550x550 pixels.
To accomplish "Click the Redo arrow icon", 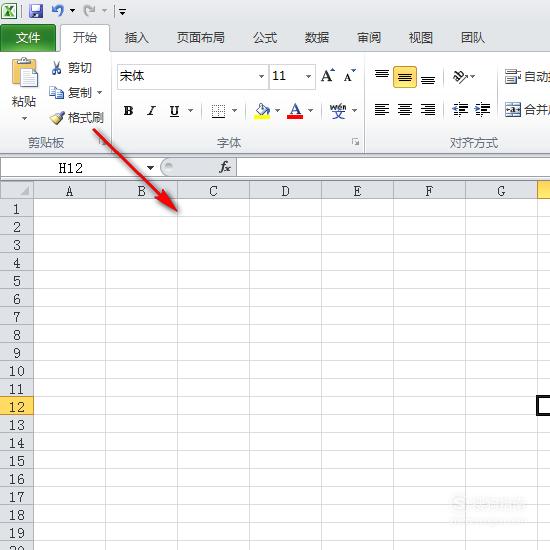I will pyautogui.click(x=89, y=11).
